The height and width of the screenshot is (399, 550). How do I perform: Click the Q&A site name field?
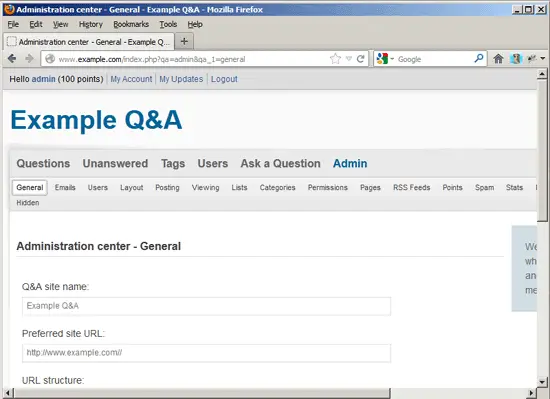click(206, 306)
